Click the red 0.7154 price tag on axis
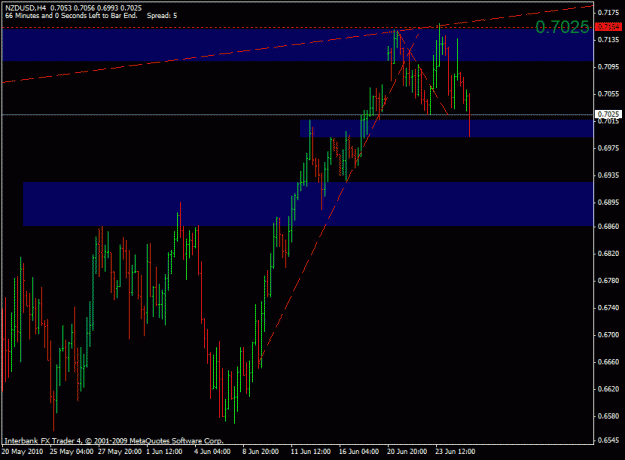The image size is (625, 460). click(607, 27)
